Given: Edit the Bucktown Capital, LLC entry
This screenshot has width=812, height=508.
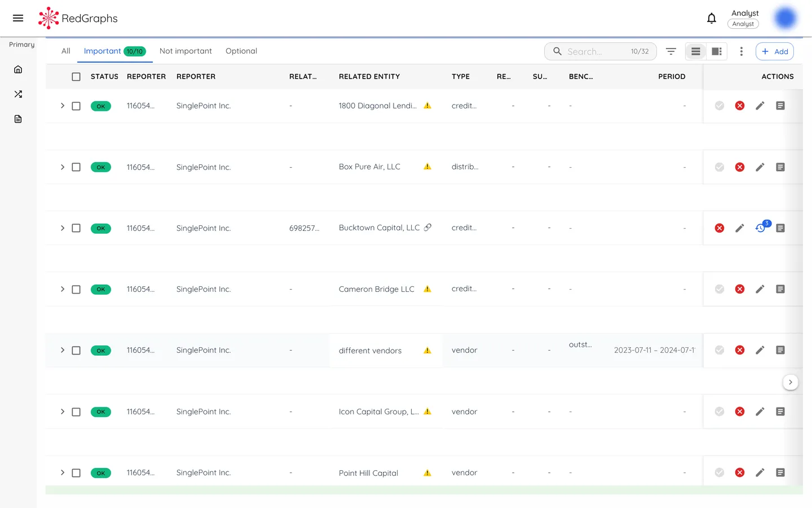Looking at the screenshot, I should tap(740, 228).
